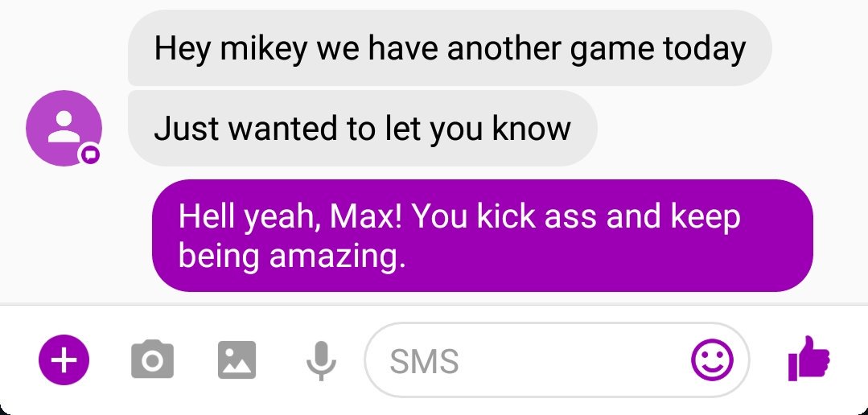Viewport: 868px width, 415px height.
Task: Open the photo gallery picker icon
Action: tap(237, 360)
